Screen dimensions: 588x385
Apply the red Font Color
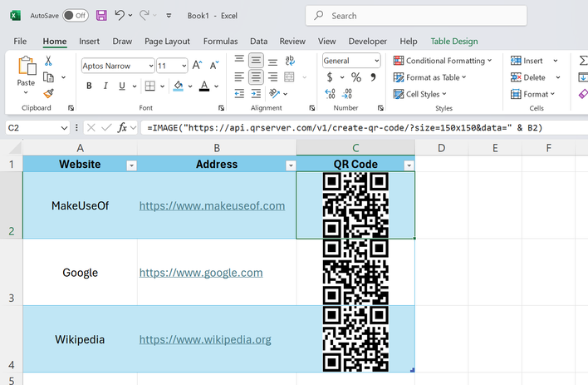(x=204, y=86)
